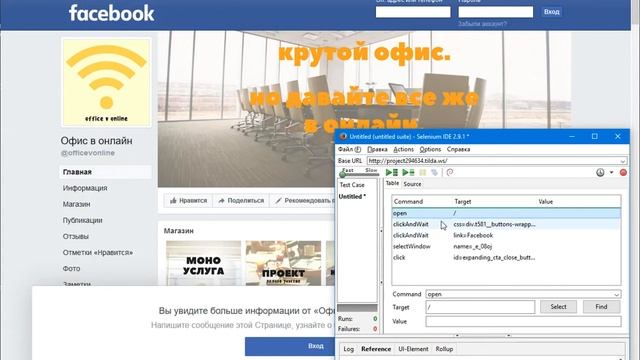Click the Вход button in Facebook header
This screenshot has height=360, width=640.
coord(551,12)
